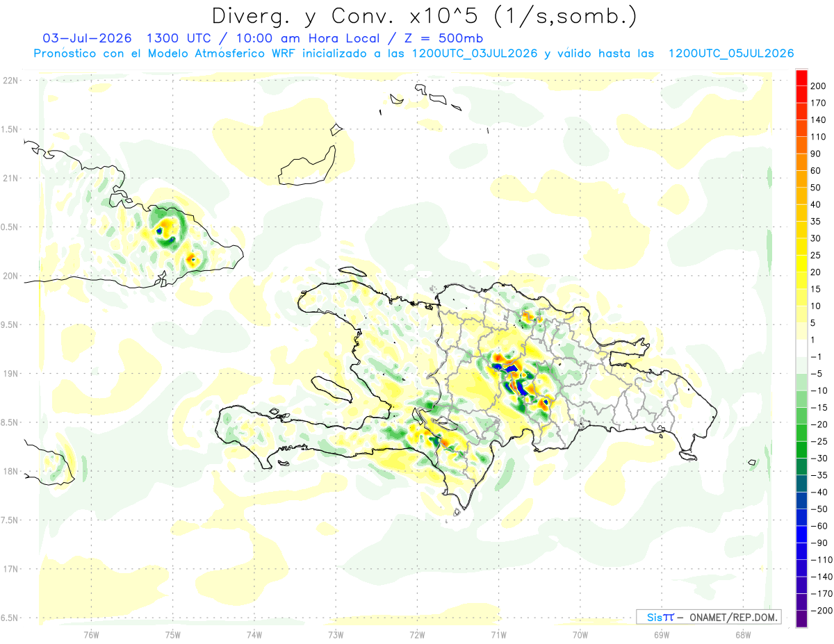Click the colorbar value 60

[x=816, y=170]
